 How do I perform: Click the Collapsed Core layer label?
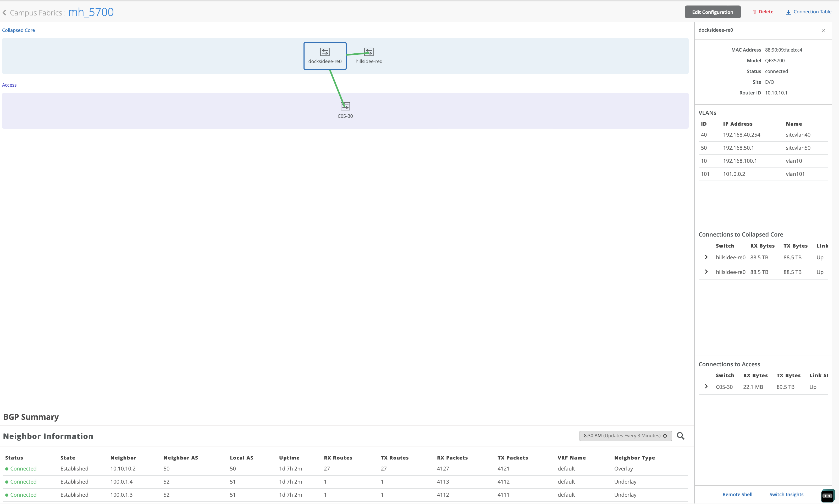tap(18, 30)
